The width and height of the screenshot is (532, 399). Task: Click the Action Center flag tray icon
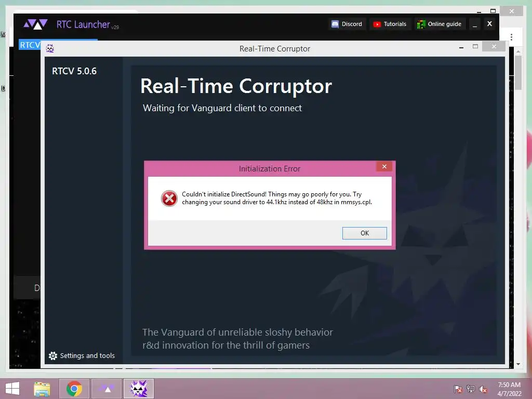tap(458, 389)
